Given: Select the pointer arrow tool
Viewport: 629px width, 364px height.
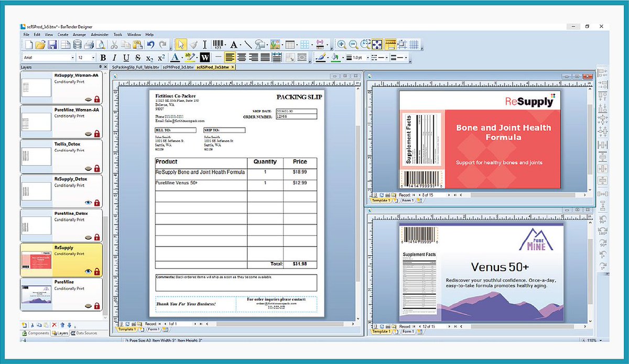Looking at the screenshot, I should [x=181, y=45].
